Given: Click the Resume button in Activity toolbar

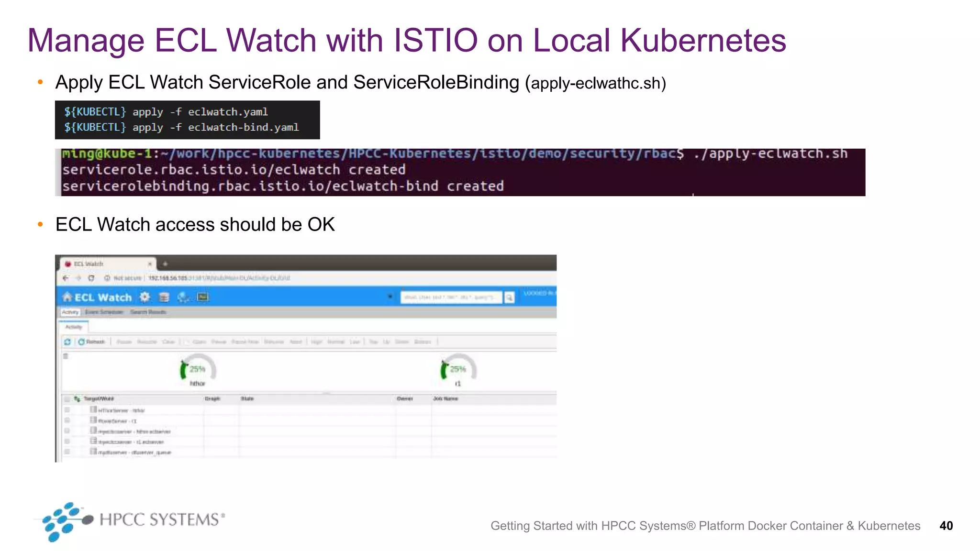Looking at the screenshot, I should tap(147, 342).
